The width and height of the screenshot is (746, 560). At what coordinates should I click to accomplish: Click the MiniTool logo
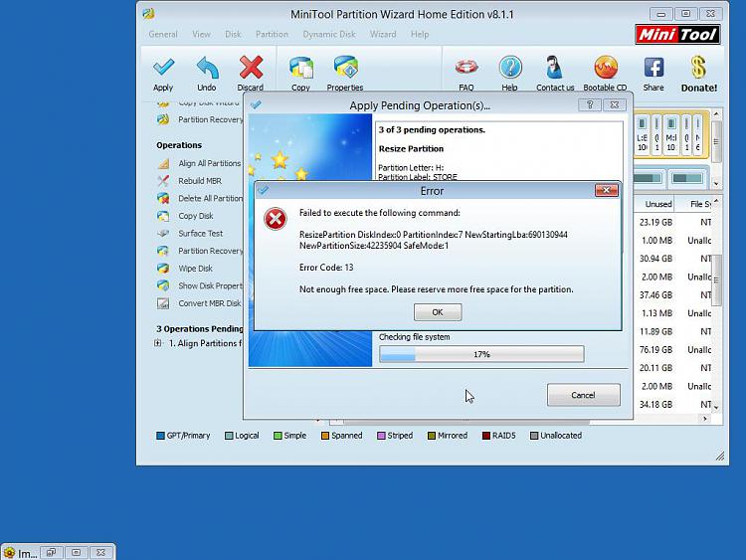coord(677,34)
